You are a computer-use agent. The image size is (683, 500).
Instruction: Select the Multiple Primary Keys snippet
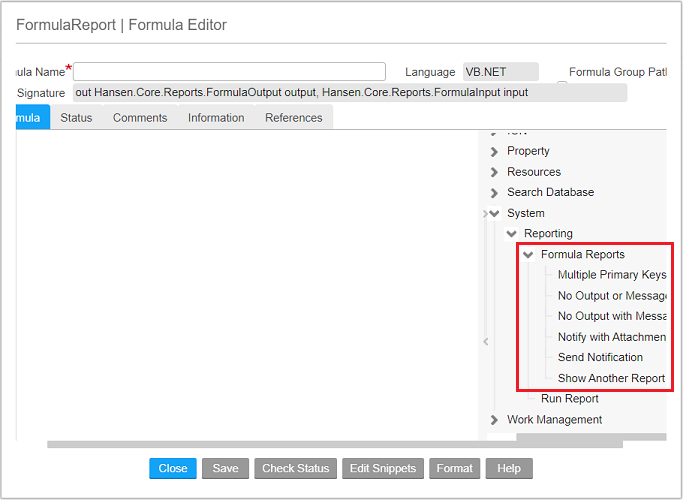pyautogui.click(x=611, y=275)
